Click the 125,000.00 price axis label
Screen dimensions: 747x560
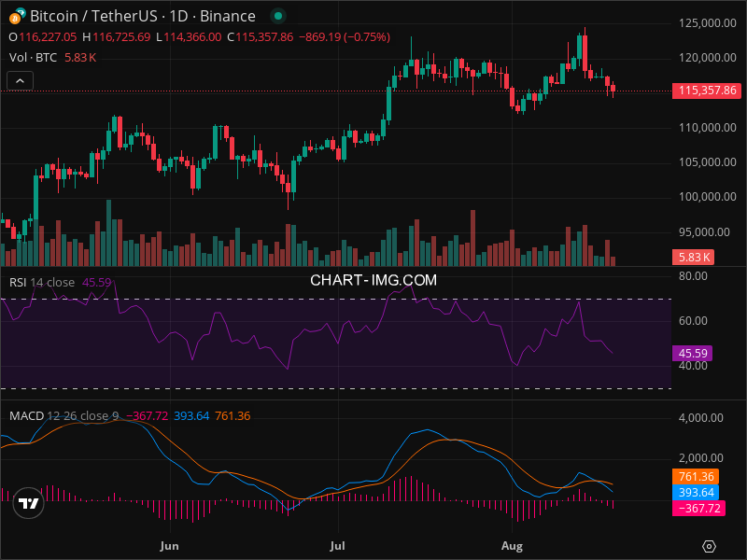[x=708, y=22]
